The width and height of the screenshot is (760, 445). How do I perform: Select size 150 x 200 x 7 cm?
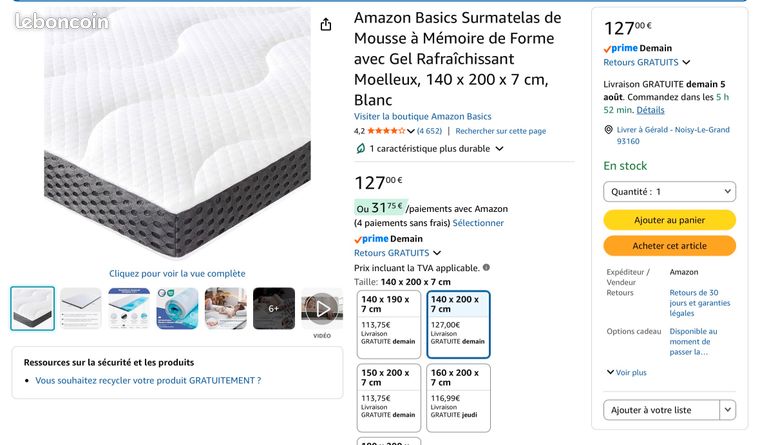click(x=389, y=398)
